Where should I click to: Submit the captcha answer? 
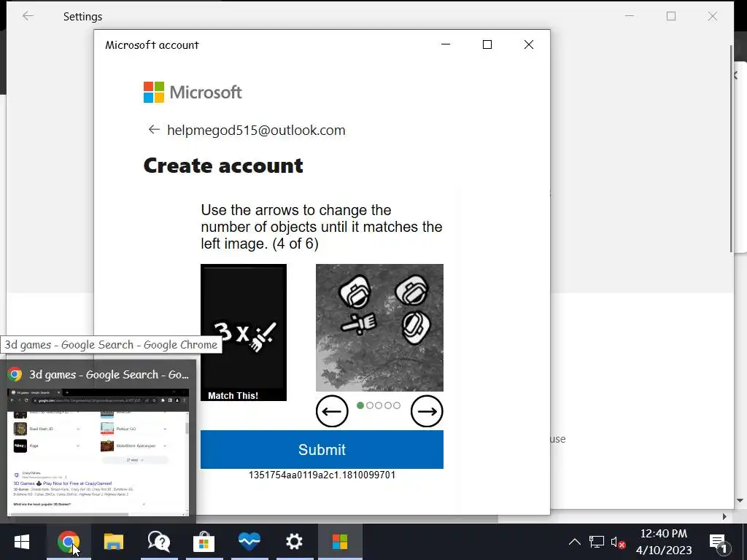pos(322,449)
